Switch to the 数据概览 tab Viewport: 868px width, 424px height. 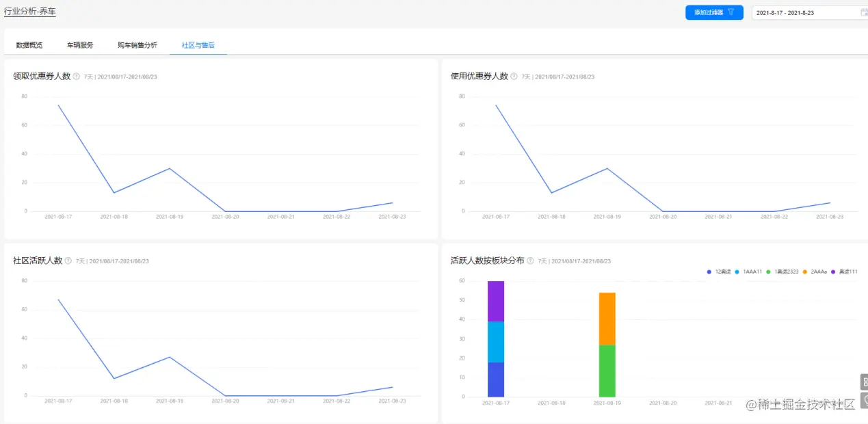pos(29,45)
